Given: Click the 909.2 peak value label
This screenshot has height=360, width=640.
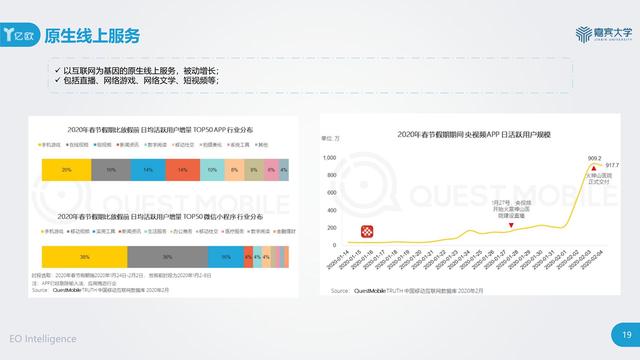Looking at the screenshot, I should pyautogui.click(x=594, y=158).
